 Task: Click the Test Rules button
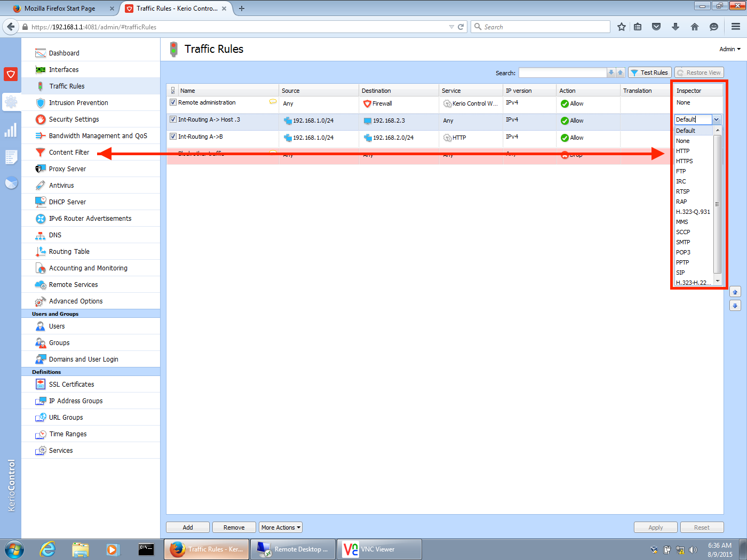pos(649,73)
